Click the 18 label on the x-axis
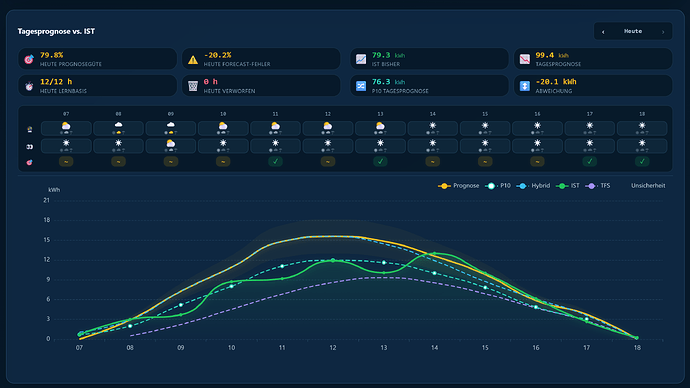 637,348
